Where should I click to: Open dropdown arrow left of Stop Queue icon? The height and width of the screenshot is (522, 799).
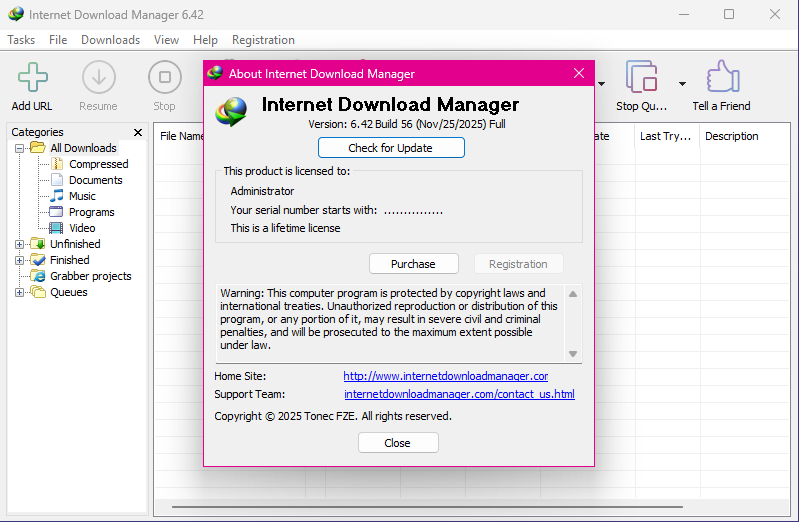[602, 84]
